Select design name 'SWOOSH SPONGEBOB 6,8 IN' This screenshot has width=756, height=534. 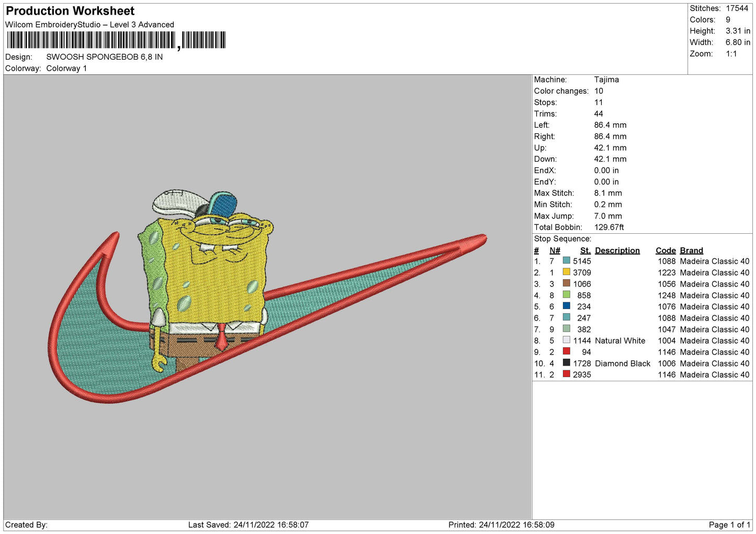click(x=104, y=57)
